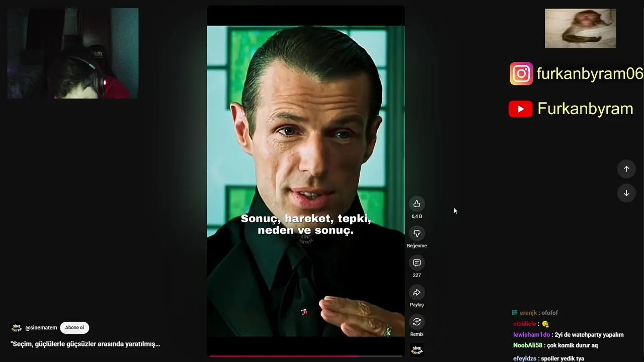Click the Paylaş share arrow icon

pos(417,293)
